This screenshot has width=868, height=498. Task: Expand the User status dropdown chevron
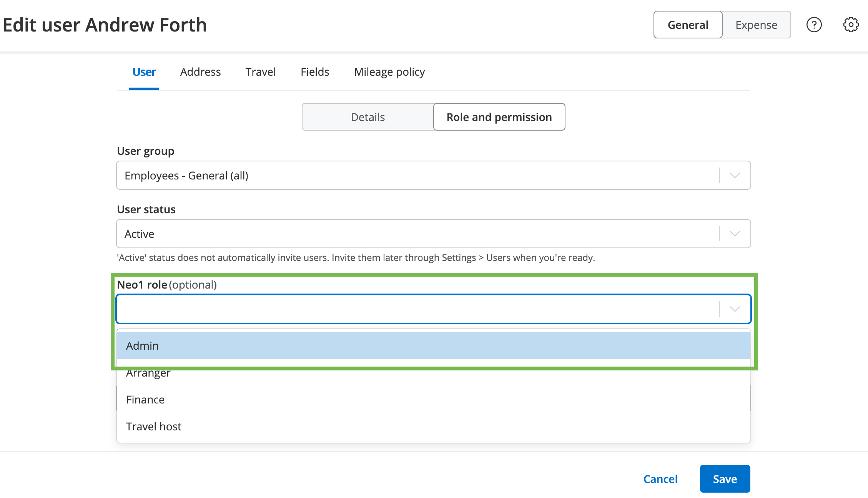735,234
